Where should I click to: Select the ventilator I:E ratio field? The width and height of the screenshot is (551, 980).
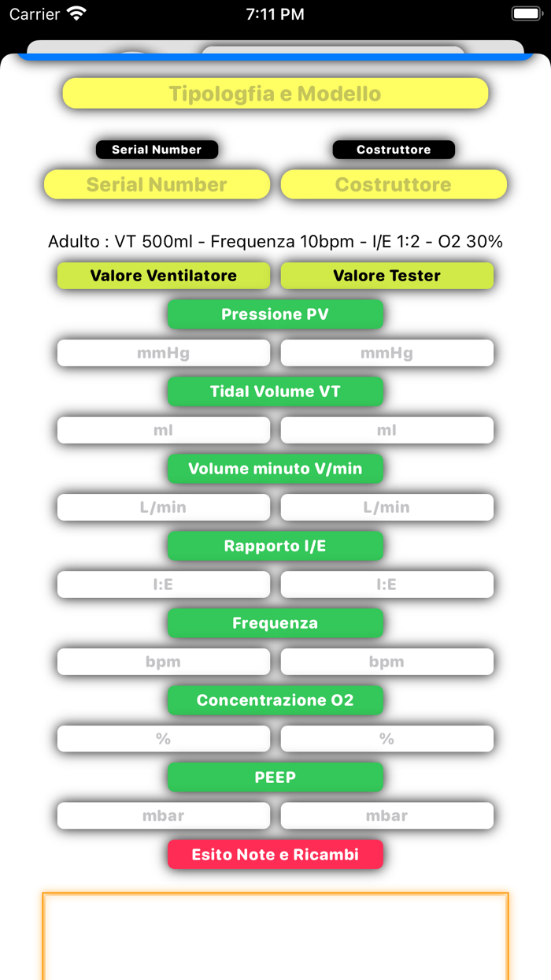tap(164, 585)
